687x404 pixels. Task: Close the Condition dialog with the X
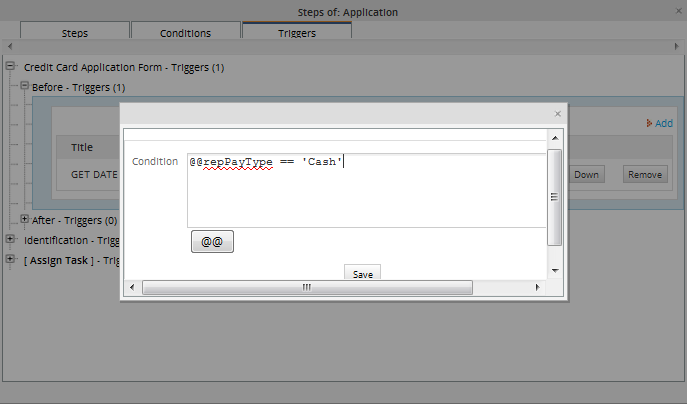coord(558,114)
